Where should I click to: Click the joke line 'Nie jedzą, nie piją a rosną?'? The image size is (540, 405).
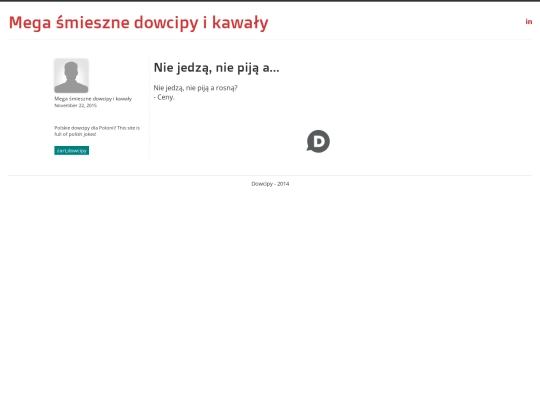point(195,88)
